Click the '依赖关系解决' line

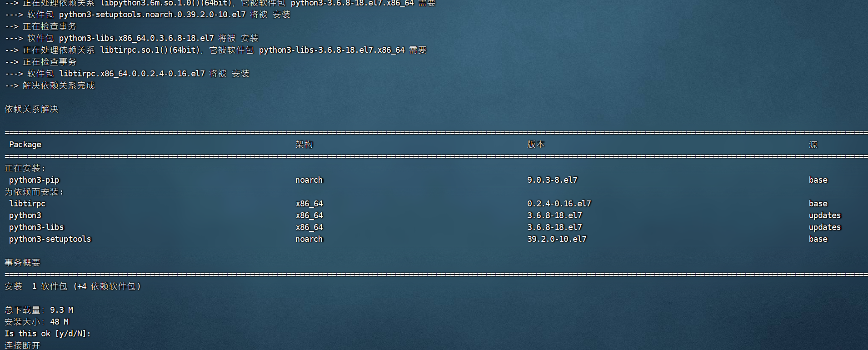31,109
